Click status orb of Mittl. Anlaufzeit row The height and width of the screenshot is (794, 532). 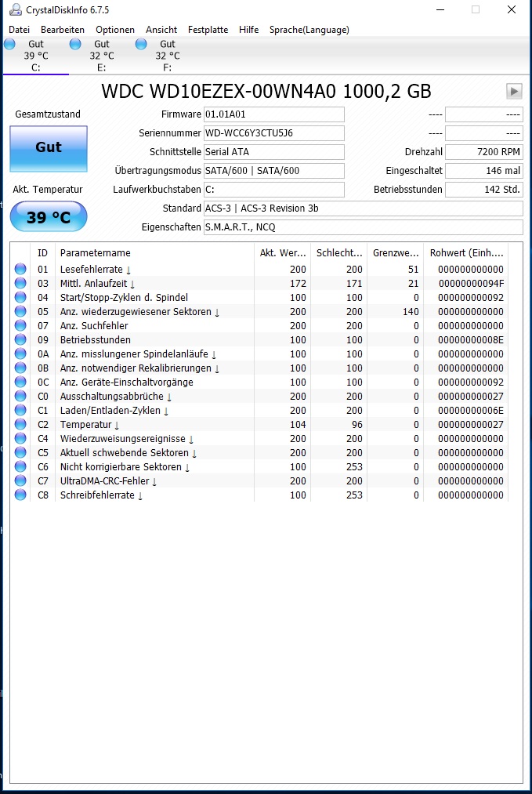[20, 283]
